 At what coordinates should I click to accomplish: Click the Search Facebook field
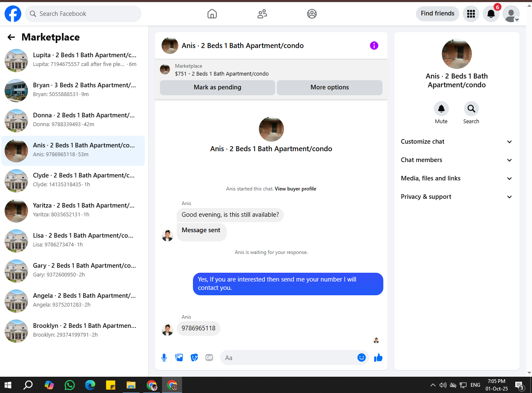pyautogui.click(x=83, y=14)
